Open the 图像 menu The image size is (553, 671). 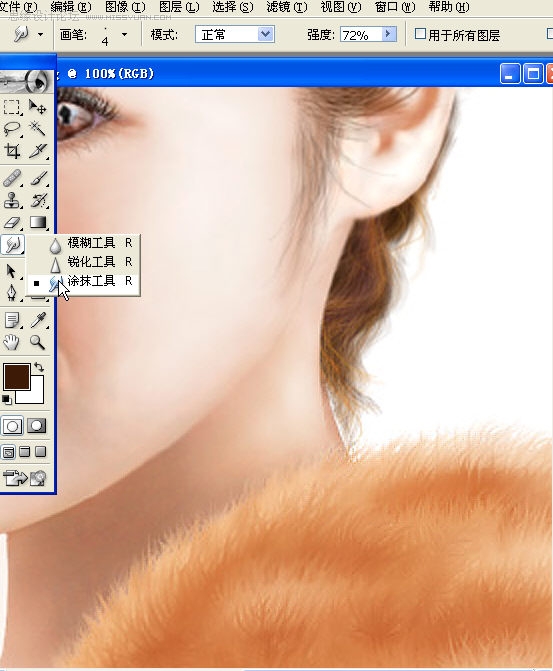(x=125, y=7)
